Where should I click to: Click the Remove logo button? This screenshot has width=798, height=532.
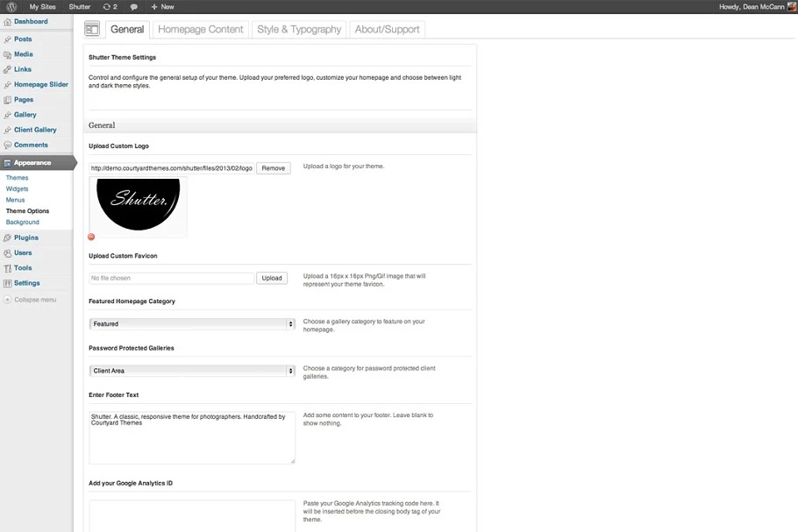click(x=273, y=168)
